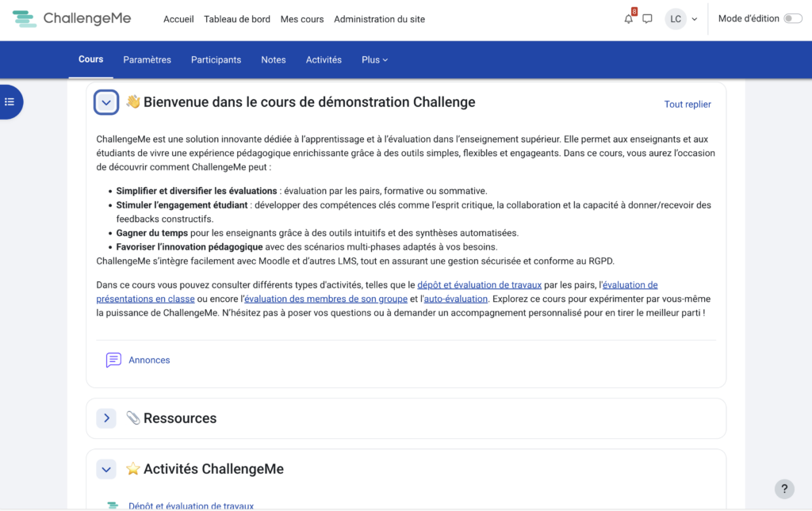812x511 pixels.
Task: Click the Mode d'édition label
Action: [749, 19]
